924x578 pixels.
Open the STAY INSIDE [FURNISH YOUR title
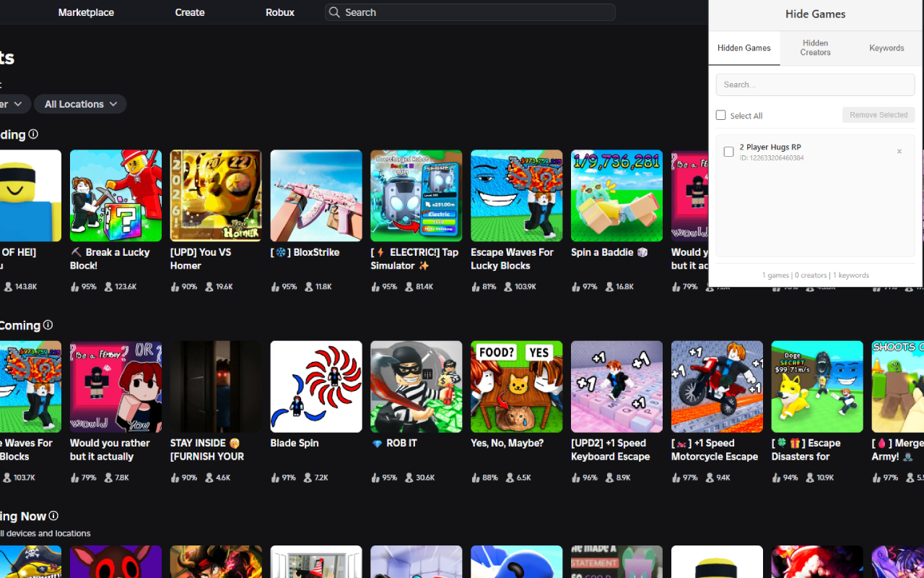(207, 449)
